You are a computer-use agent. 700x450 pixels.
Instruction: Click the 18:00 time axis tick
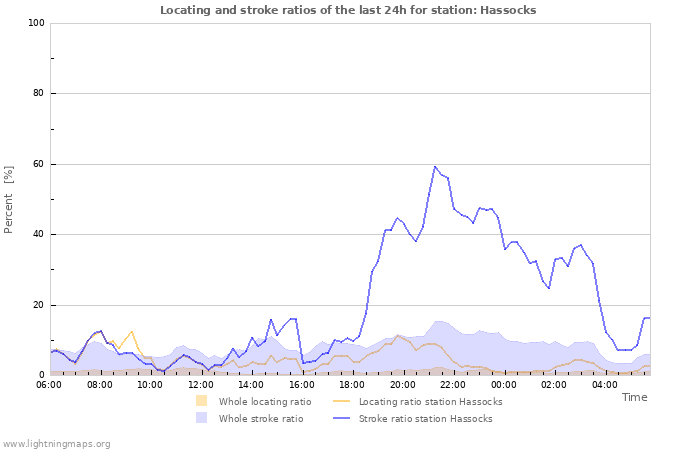point(352,384)
